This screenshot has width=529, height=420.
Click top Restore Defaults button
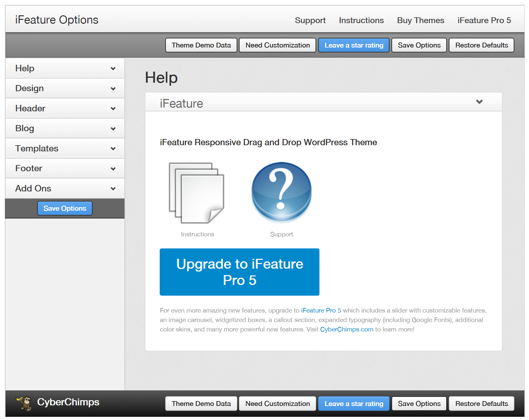pos(481,45)
